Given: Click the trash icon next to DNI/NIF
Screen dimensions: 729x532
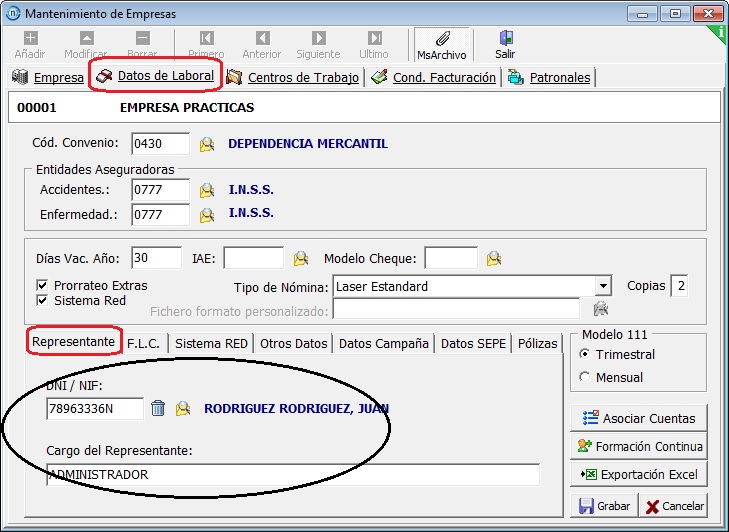Looking at the screenshot, I should 158,408.
